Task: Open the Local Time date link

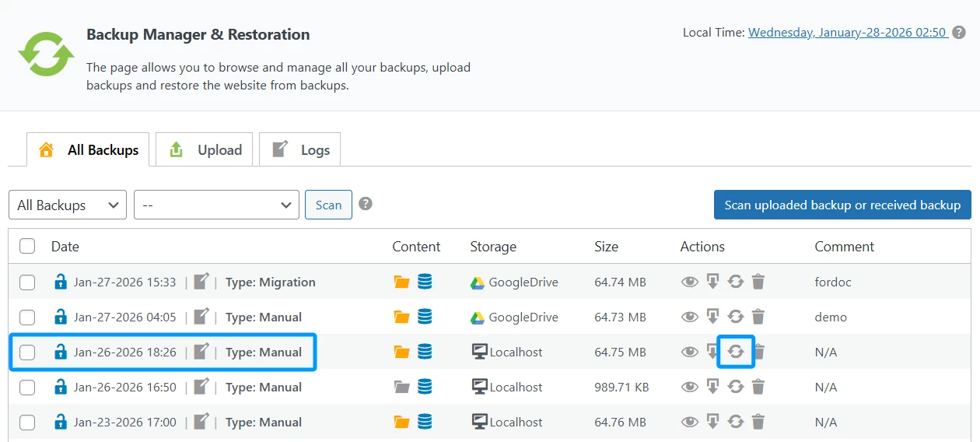Action: pos(846,33)
